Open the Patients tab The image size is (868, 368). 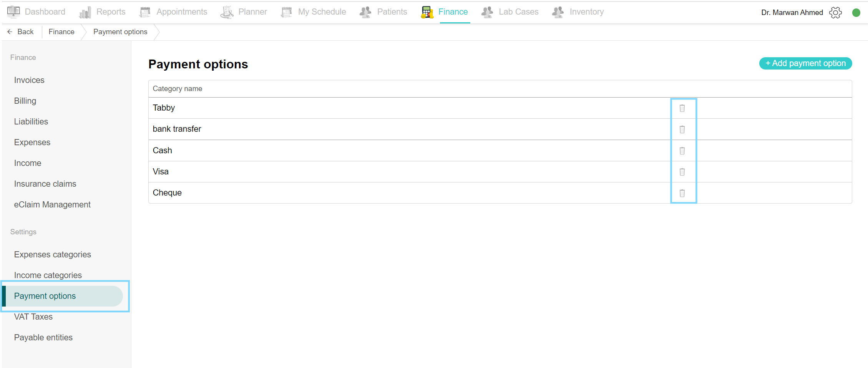click(x=392, y=12)
